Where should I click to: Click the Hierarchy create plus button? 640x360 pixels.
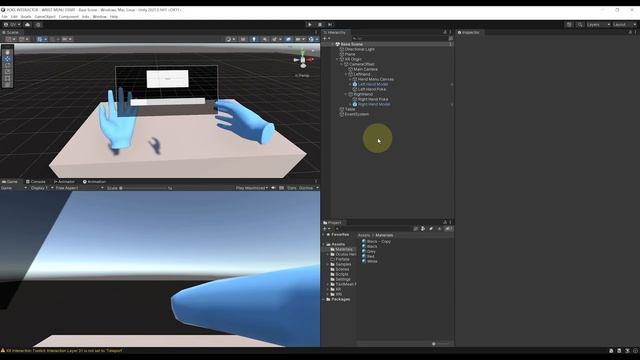point(326,38)
